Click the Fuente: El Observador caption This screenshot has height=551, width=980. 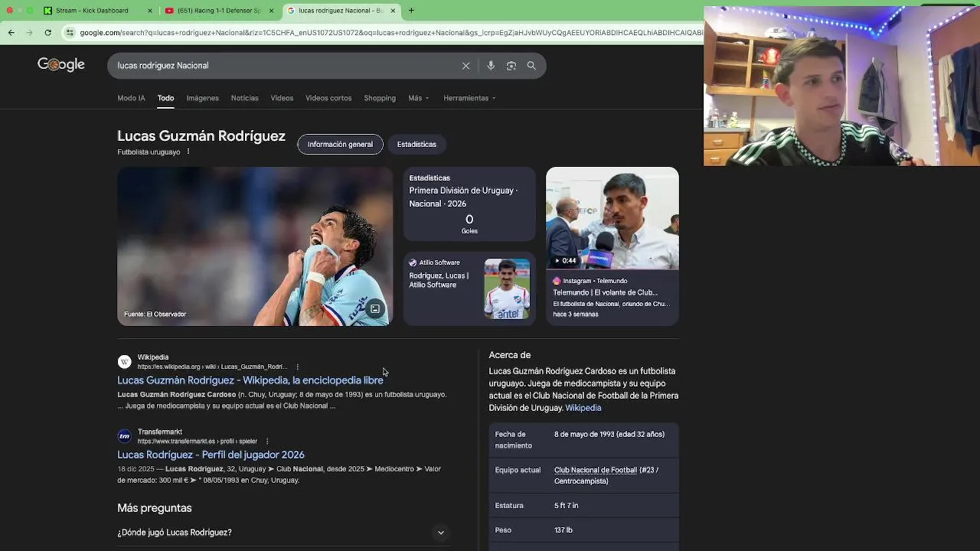point(155,315)
